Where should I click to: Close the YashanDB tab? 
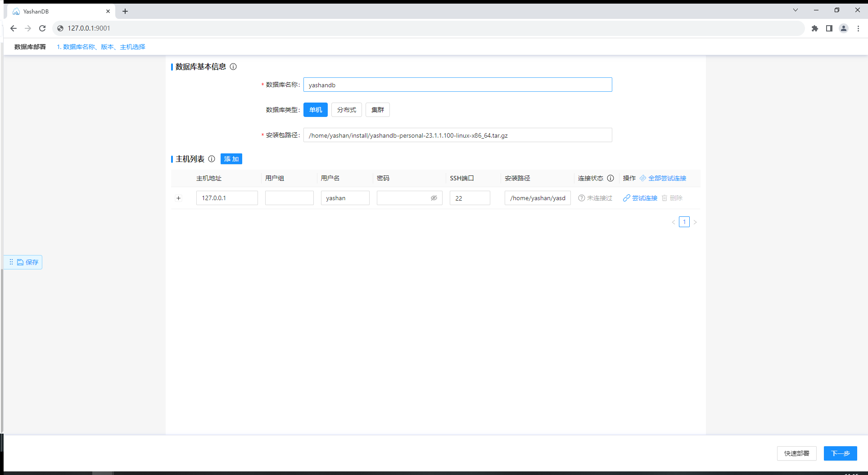[108, 11]
